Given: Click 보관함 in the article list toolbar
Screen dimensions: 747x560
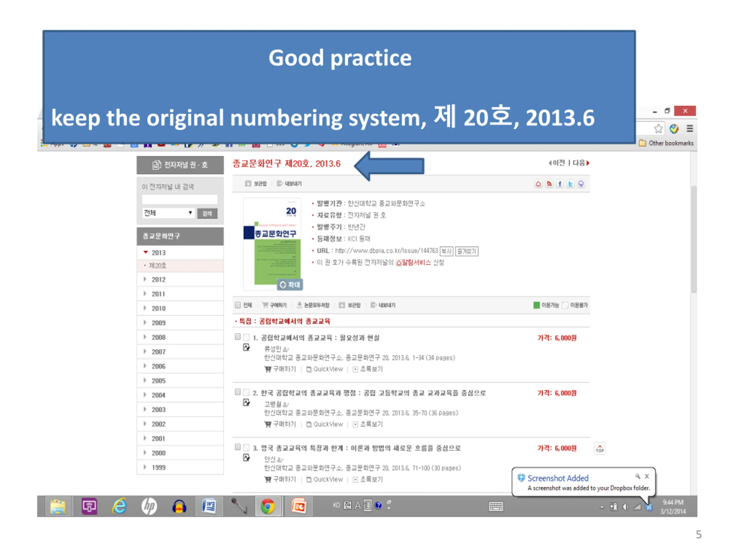Looking at the screenshot, I should (x=350, y=305).
